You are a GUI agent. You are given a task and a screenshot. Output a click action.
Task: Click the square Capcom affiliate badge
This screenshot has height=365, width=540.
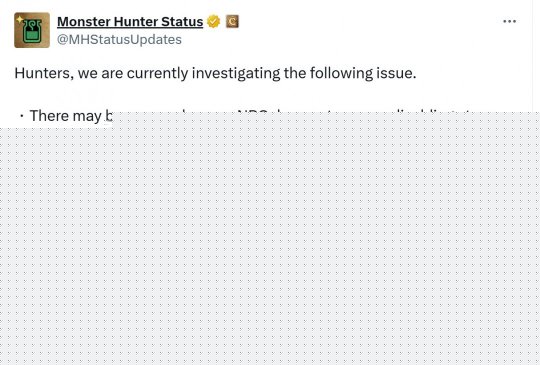[x=232, y=21]
